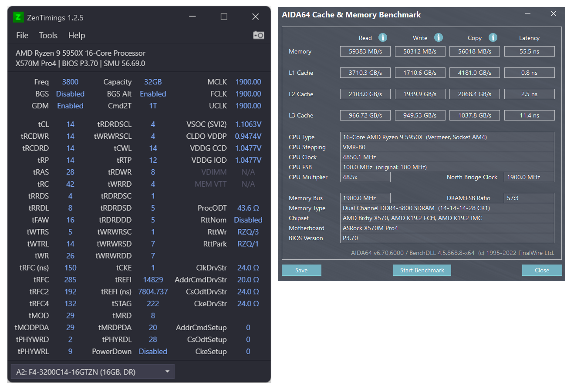Click GDM Enabled value

[70, 106]
